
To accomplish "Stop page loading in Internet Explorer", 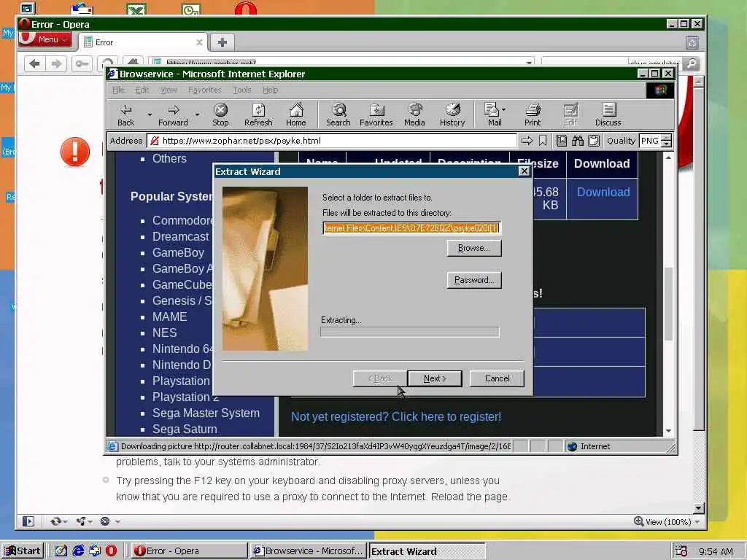I will (220, 115).
